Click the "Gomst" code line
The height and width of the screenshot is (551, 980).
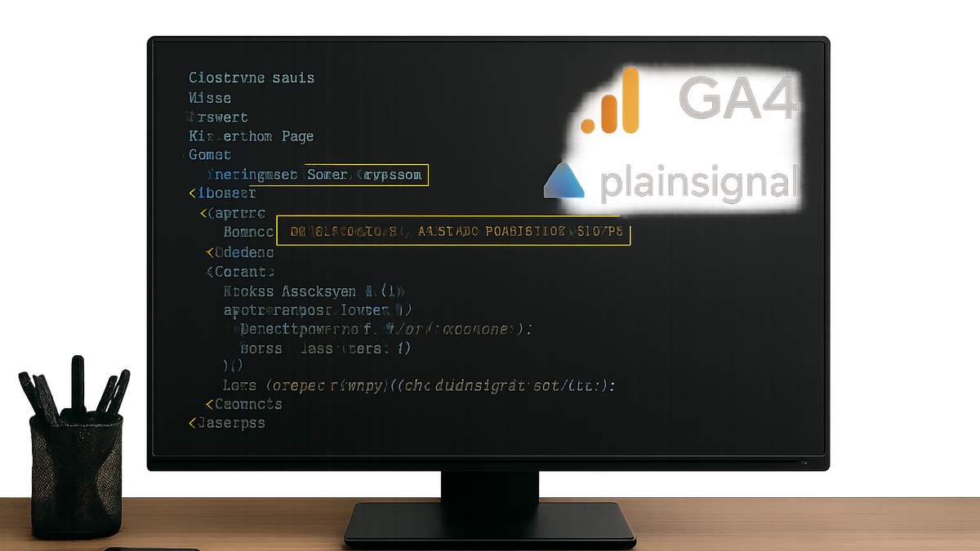[x=210, y=155]
